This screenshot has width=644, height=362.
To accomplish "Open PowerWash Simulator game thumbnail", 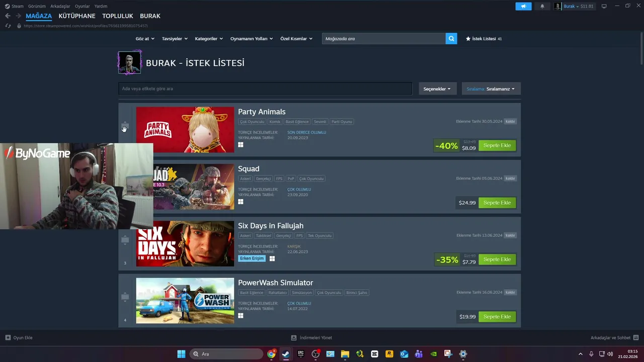I will 185,301.
